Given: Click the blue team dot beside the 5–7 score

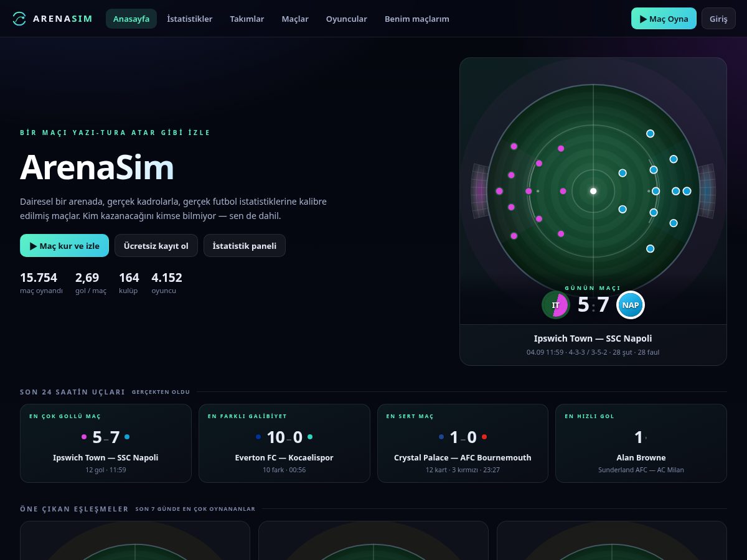Looking at the screenshot, I should (x=127, y=437).
